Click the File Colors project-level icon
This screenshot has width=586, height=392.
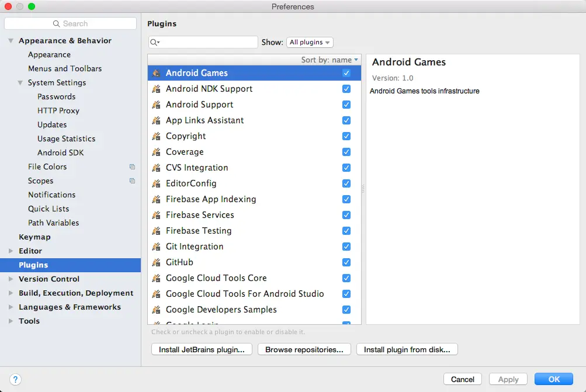[x=132, y=166]
